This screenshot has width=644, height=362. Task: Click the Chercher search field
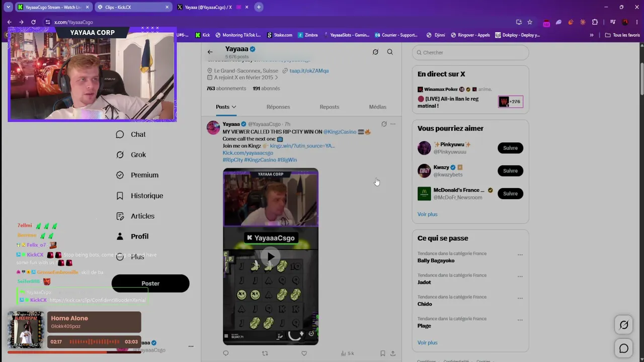470,52
